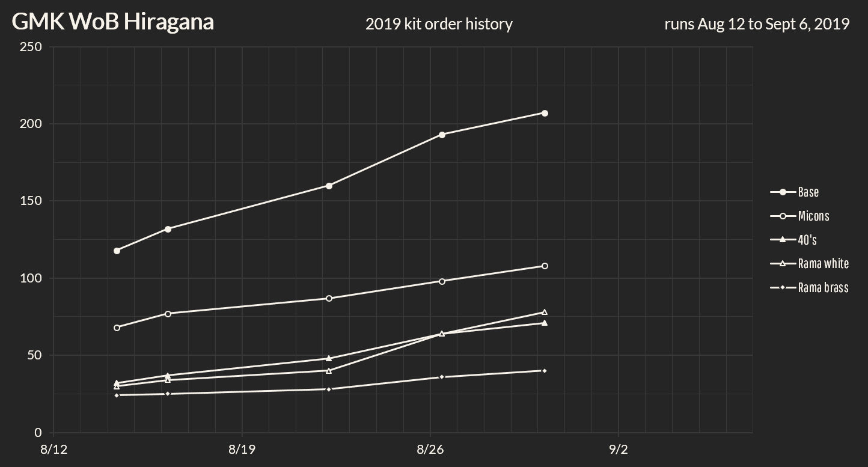Click the last 40's data point near 71
The height and width of the screenshot is (467, 868).
click(x=545, y=323)
